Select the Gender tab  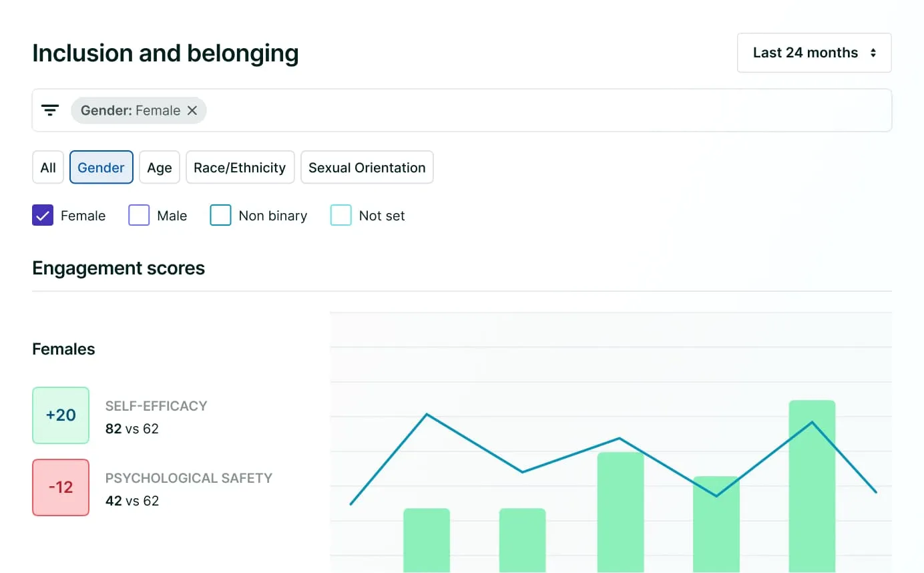point(101,168)
